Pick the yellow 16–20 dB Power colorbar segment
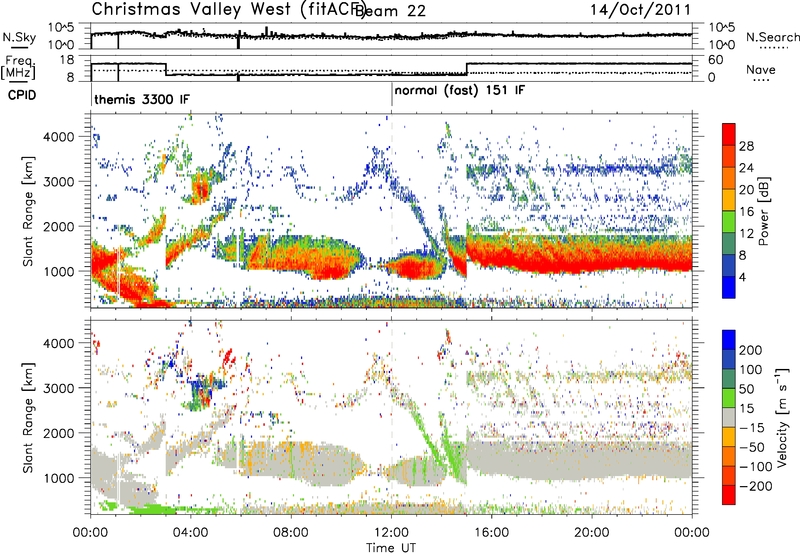The image size is (800, 554). [729, 200]
